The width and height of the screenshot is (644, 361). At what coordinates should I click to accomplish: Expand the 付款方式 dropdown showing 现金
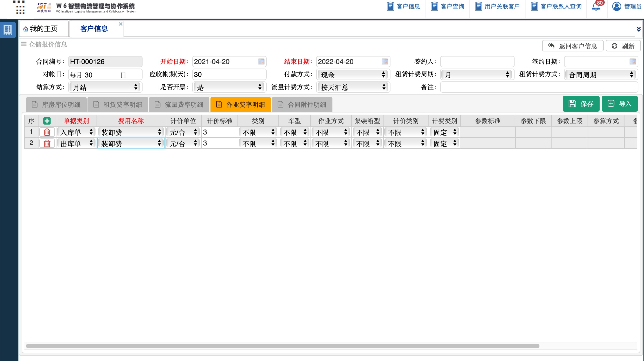353,75
